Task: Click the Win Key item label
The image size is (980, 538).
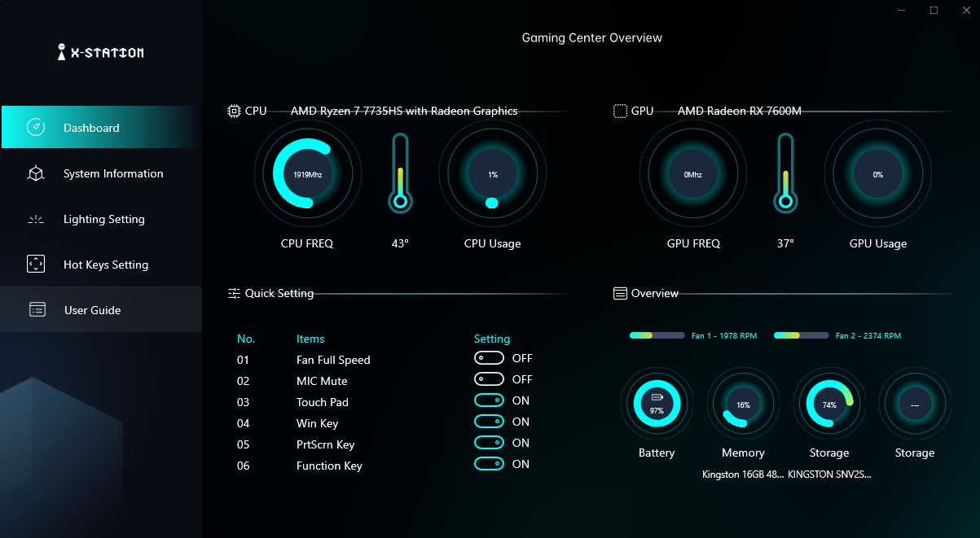Action: (x=318, y=423)
